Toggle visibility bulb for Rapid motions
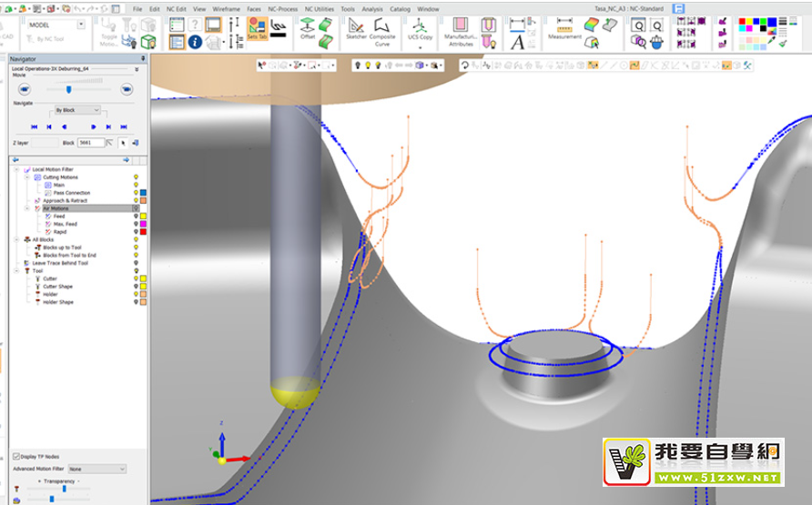This screenshot has height=505, width=812. (136, 232)
